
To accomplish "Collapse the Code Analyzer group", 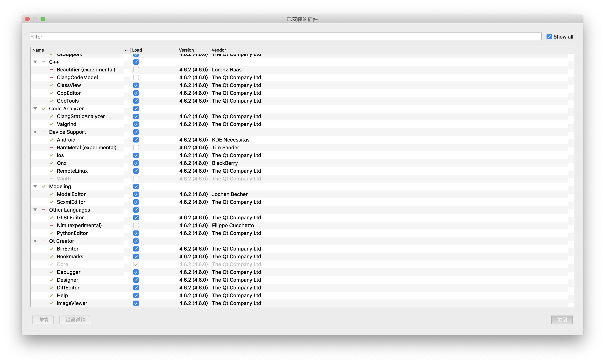I will [x=35, y=109].
